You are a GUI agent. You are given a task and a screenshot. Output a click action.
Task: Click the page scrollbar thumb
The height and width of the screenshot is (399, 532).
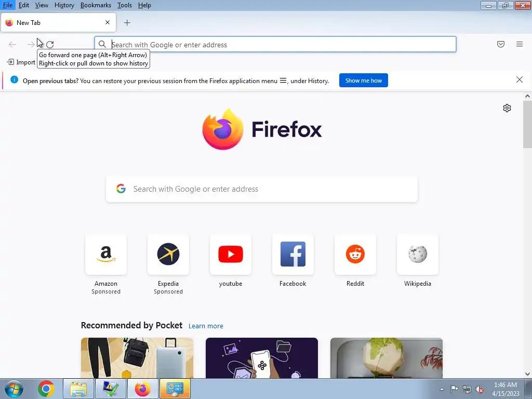(x=527, y=124)
